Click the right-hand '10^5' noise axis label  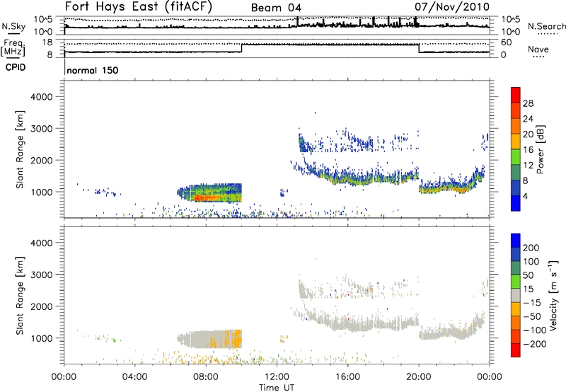tap(511, 20)
